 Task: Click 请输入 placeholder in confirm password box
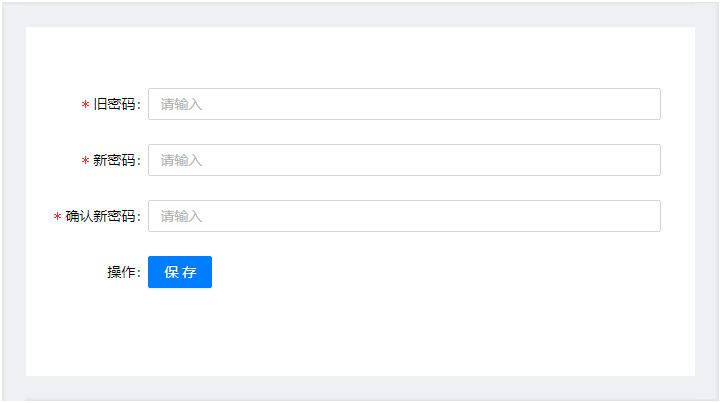[181, 216]
